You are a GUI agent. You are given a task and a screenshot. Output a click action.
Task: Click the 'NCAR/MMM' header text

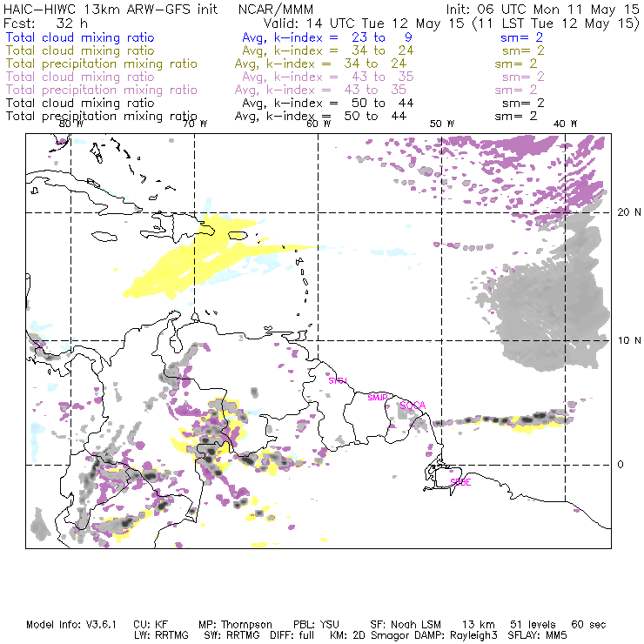[276, 10]
